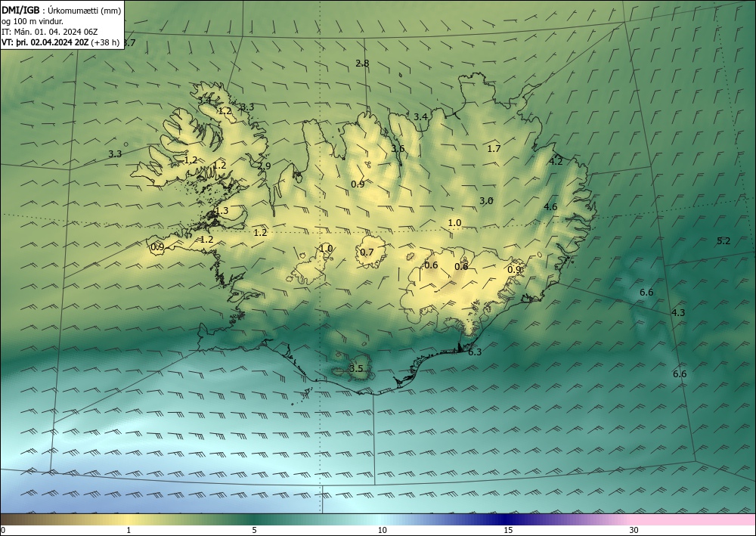Click the 1 label on the colour scale
This screenshot has width=756, height=536.
[129, 530]
